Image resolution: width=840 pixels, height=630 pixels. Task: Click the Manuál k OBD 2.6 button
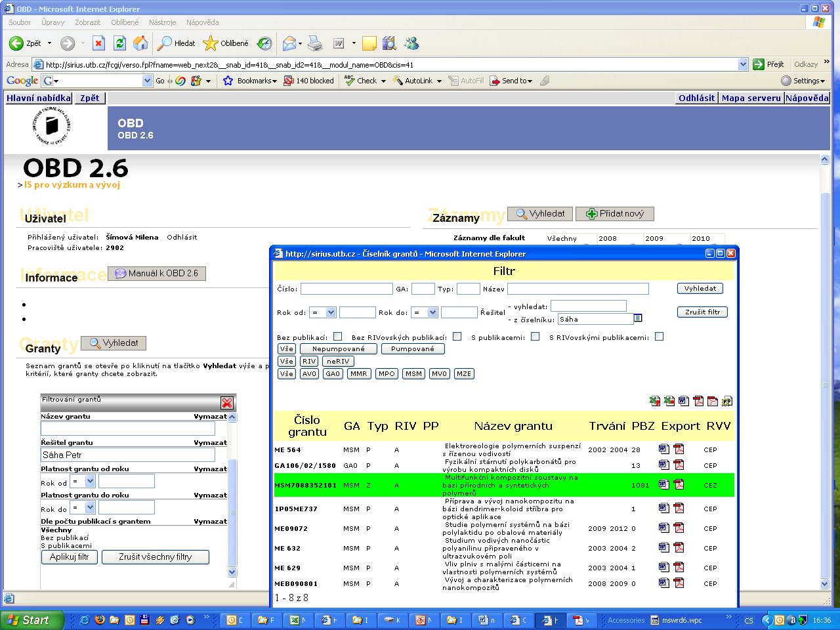tap(157, 273)
